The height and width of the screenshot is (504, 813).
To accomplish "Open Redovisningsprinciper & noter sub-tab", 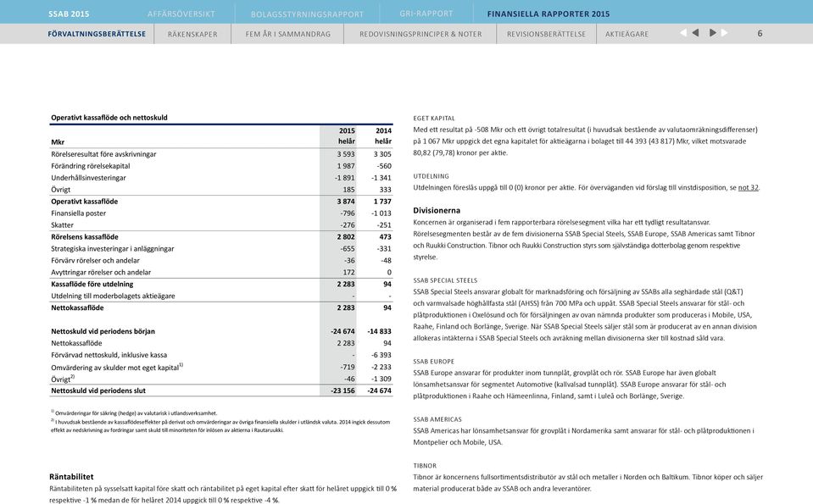I will [420, 34].
